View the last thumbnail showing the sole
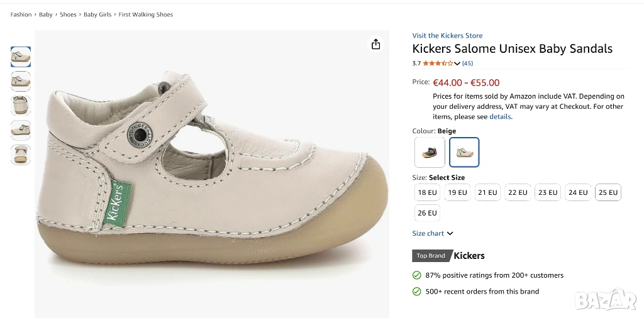The height and width of the screenshot is (318, 644). pos(21,154)
